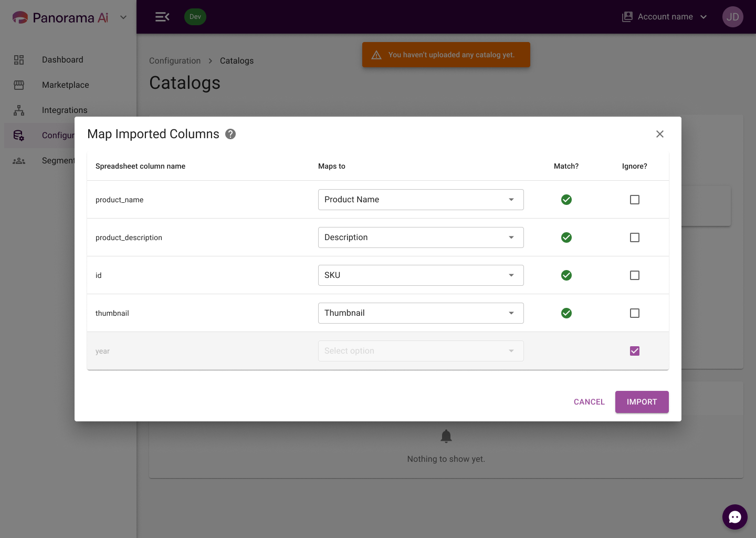Click the Configuration database gear icon
Image resolution: width=756 pixels, height=538 pixels.
(x=19, y=136)
